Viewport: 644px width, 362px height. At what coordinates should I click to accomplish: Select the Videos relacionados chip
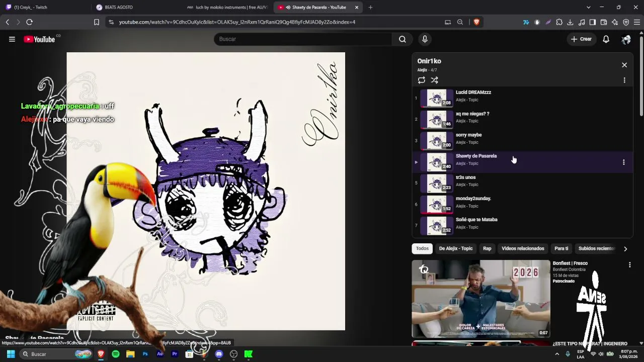click(523, 249)
